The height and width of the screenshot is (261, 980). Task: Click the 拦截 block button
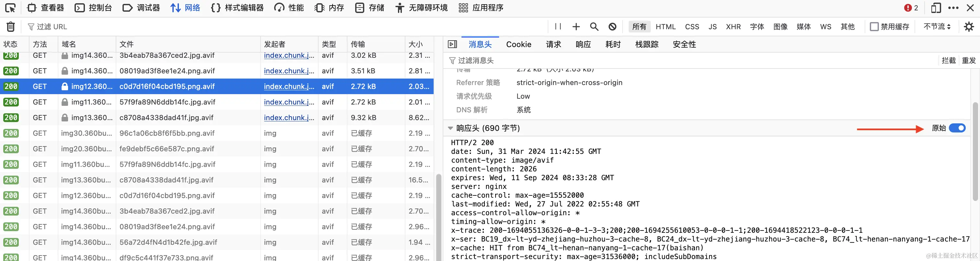click(x=949, y=61)
